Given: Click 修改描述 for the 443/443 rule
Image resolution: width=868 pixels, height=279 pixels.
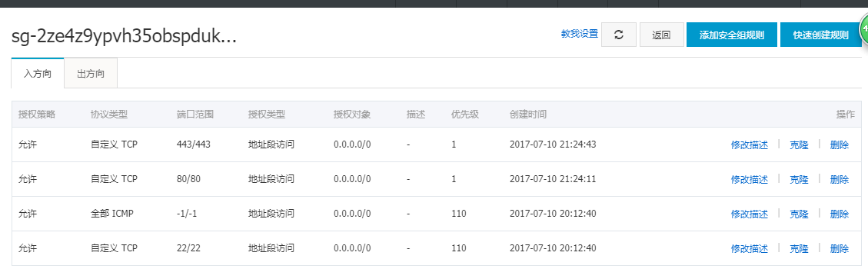Looking at the screenshot, I should [750, 145].
